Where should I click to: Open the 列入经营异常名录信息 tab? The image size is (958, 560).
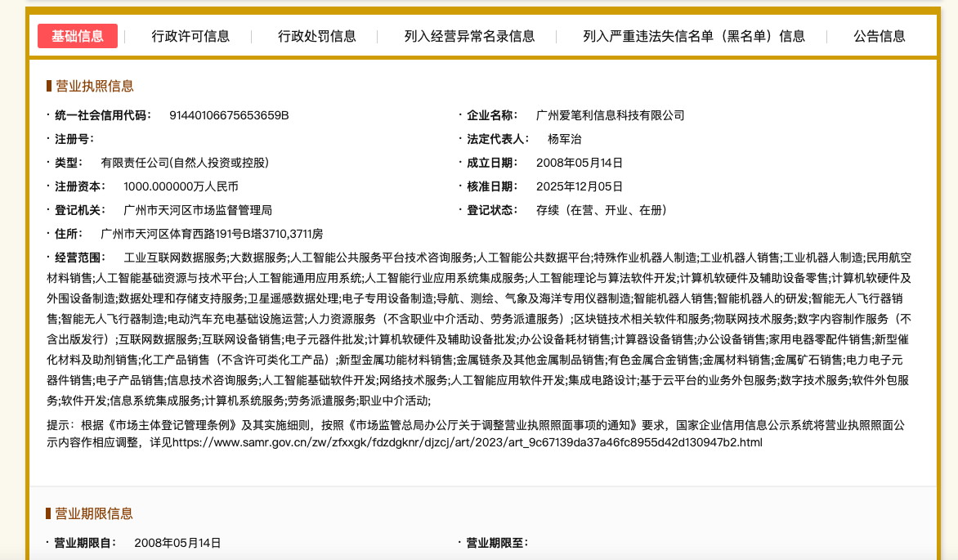click(x=469, y=36)
